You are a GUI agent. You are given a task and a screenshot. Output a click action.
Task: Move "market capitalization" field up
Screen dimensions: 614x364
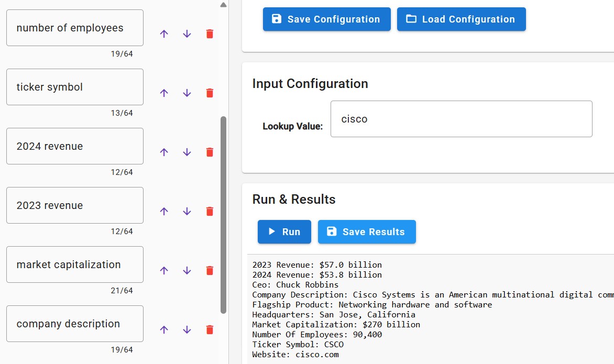coord(164,270)
